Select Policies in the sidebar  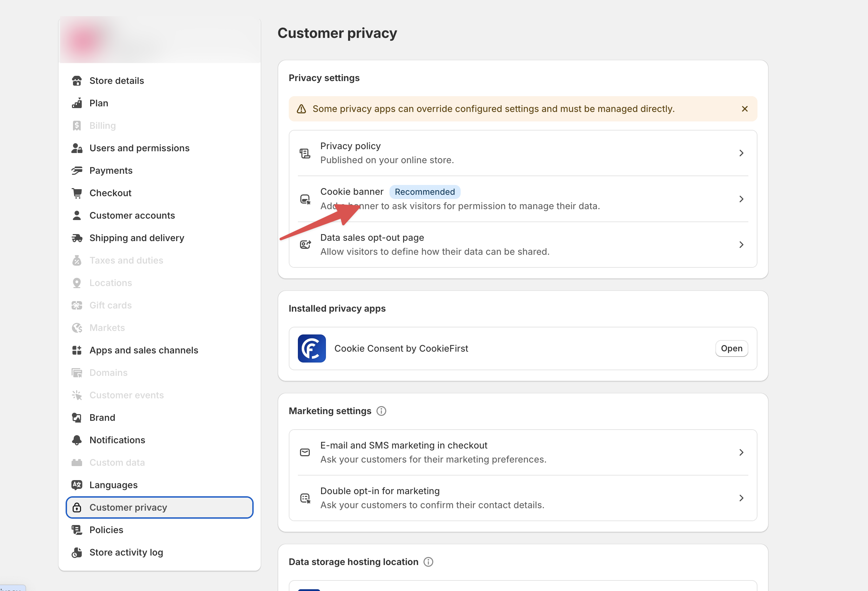(x=106, y=530)
